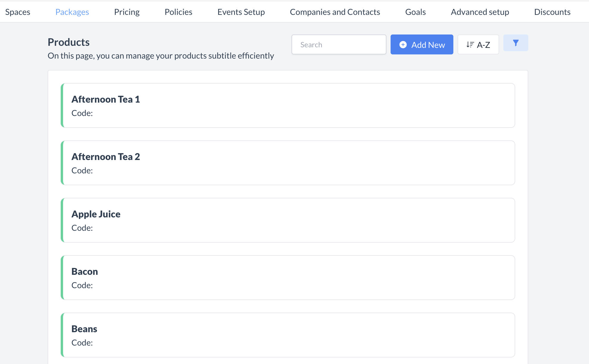Go to Advanced setup
The image size is (589, 364).
point(480,12)
